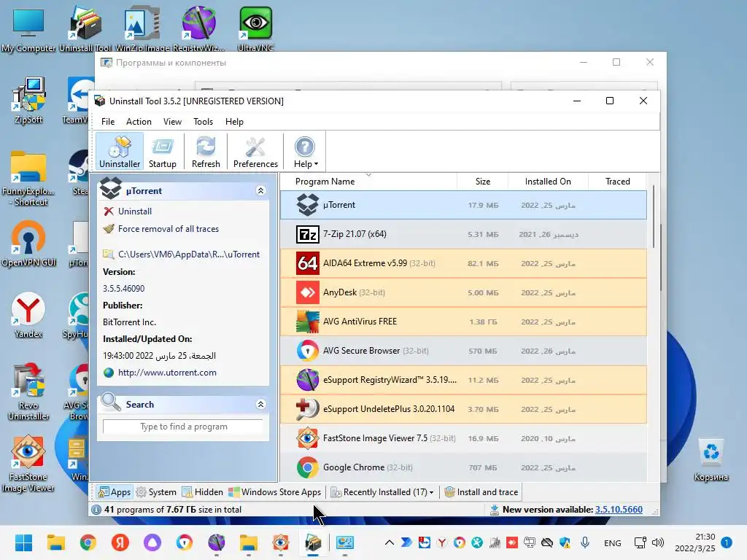Click the info icon in status bar
The width and height of the screenshot is (747, 560).
tap(96, 510)
